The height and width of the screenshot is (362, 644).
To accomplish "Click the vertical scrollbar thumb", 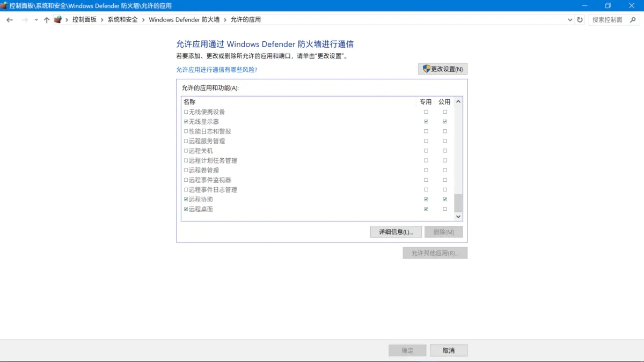I will [x=458, y=203].
